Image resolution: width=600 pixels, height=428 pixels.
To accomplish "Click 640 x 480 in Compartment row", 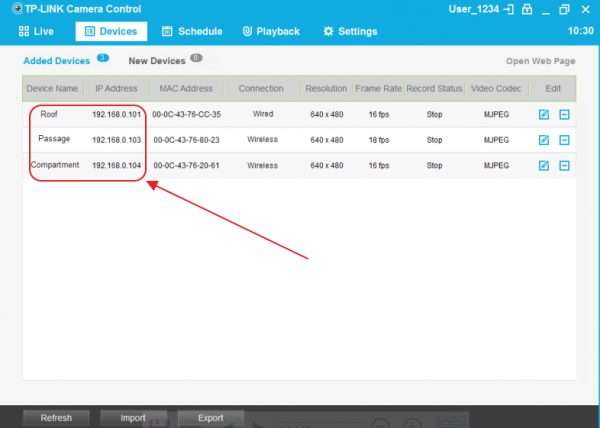I will (x=326, y=166).
